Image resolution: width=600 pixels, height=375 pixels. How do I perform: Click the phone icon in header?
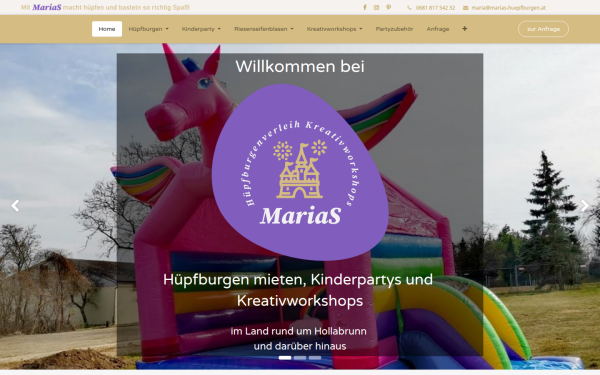click(x=409, y=8)
